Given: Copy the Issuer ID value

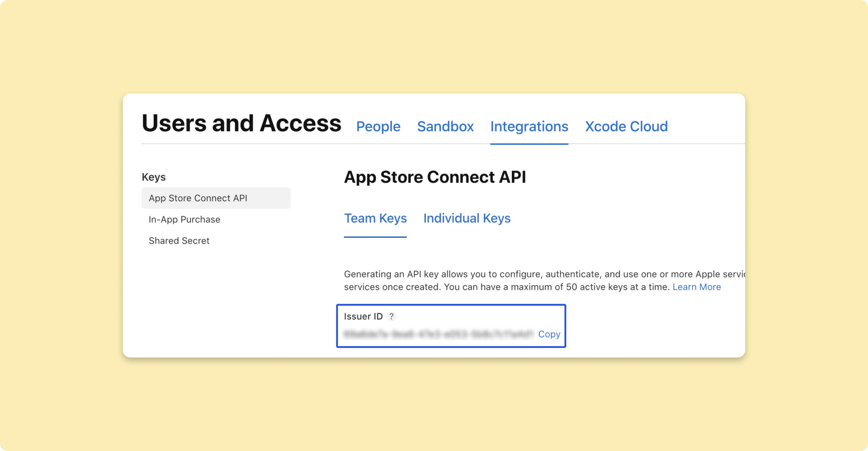Looking at the screenshot, I should coord(549,334).
